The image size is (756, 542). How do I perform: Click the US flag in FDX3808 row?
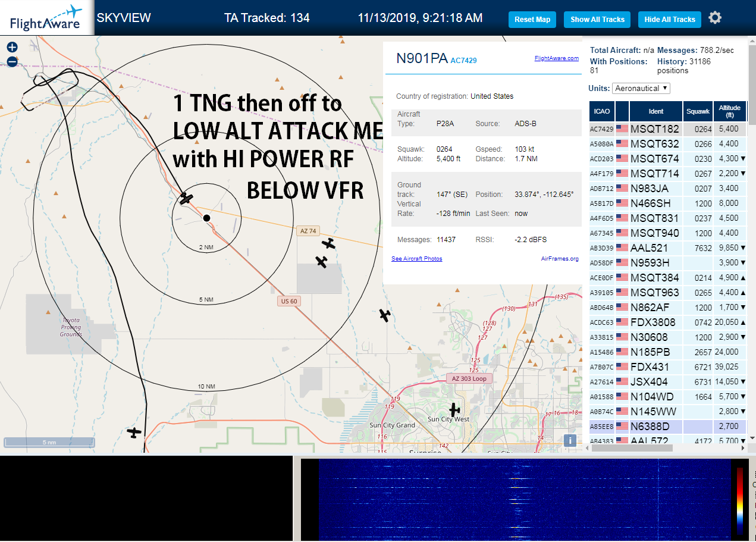[x=622, y=322]
